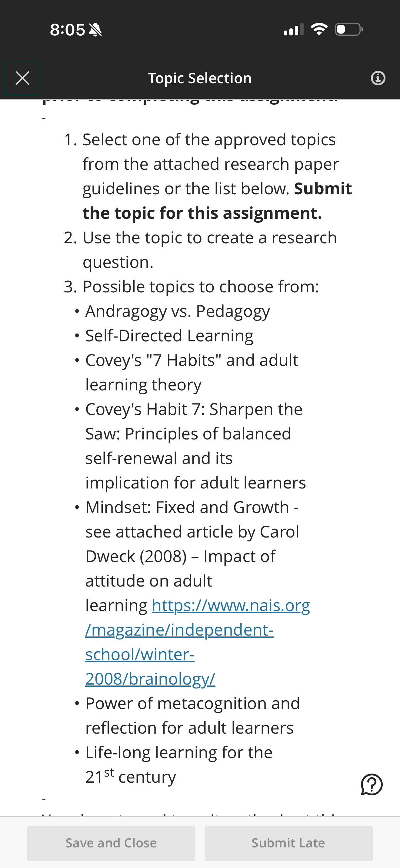Tap Life-long learning topic text
The height and width of the screenshot is (868, 400).
click(179, 764)
